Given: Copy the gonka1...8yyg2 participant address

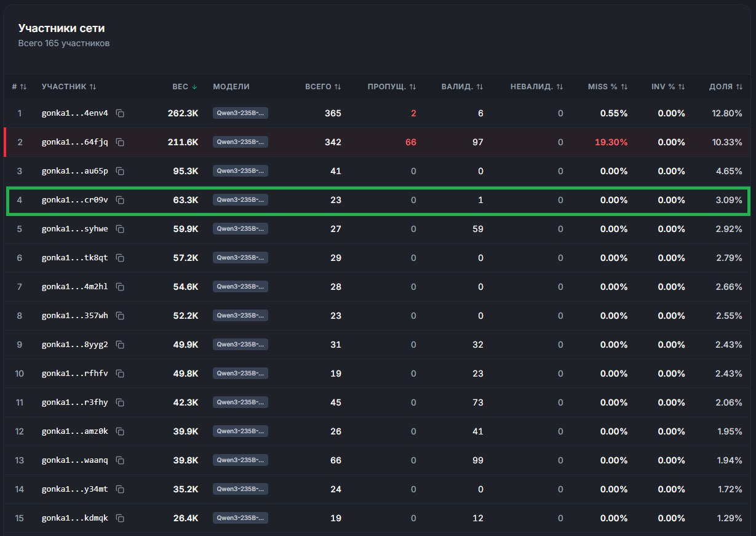Looking at the screenshot, I should click(120, 345).
